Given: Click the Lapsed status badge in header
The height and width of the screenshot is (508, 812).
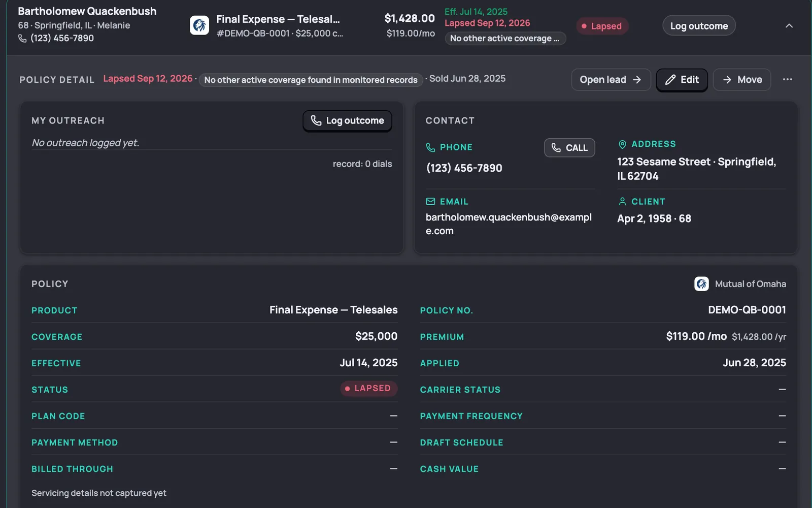Looking at the screenshot, I should [602, 26].
